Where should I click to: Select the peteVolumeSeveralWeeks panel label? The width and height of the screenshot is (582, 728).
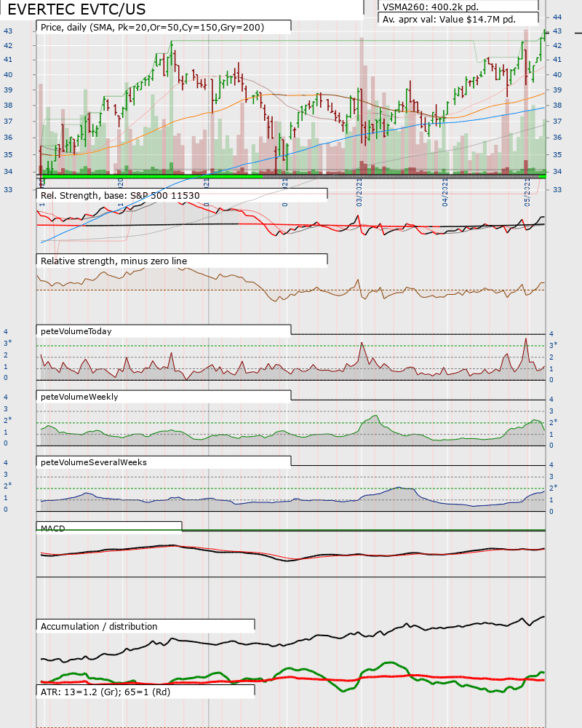click(94, 462)
